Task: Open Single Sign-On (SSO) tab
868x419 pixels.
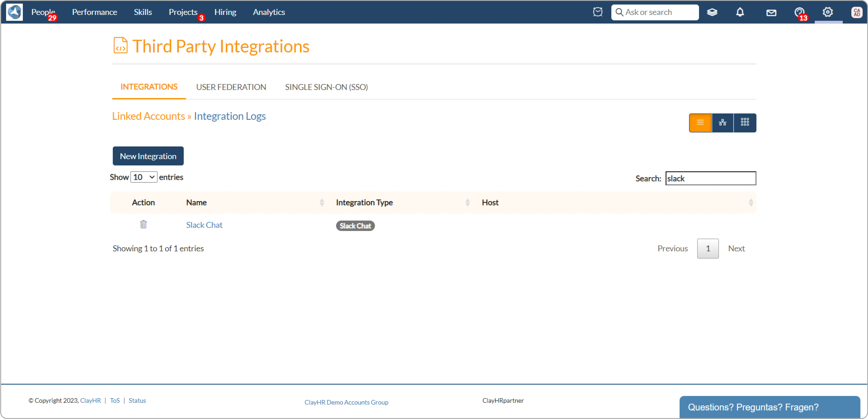Action: click(326, 87)
